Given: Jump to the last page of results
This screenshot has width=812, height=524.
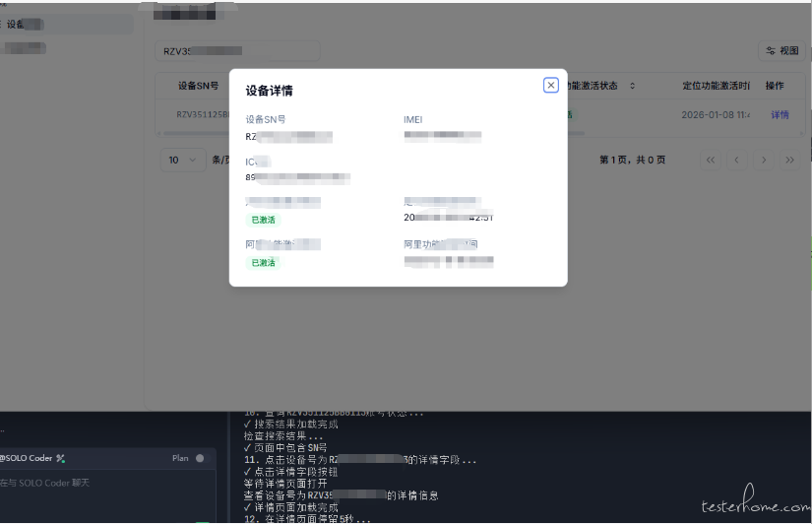Looking at the screenshot, I should pyautogui.click(x=789, y=160).
